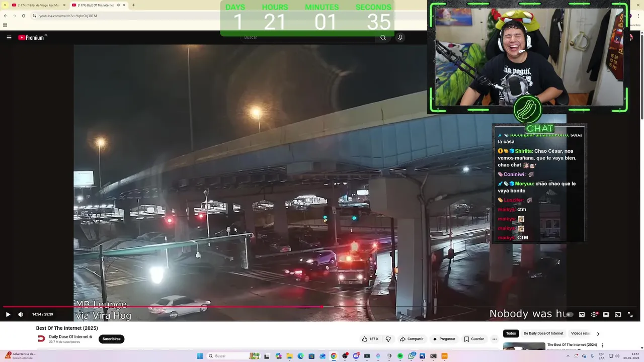Image resolution: width=644 pixels, height=362 pixels.
Task: Open WhatsApp from the taskbar
Action: pyautogui.click(x=412, y=356)
